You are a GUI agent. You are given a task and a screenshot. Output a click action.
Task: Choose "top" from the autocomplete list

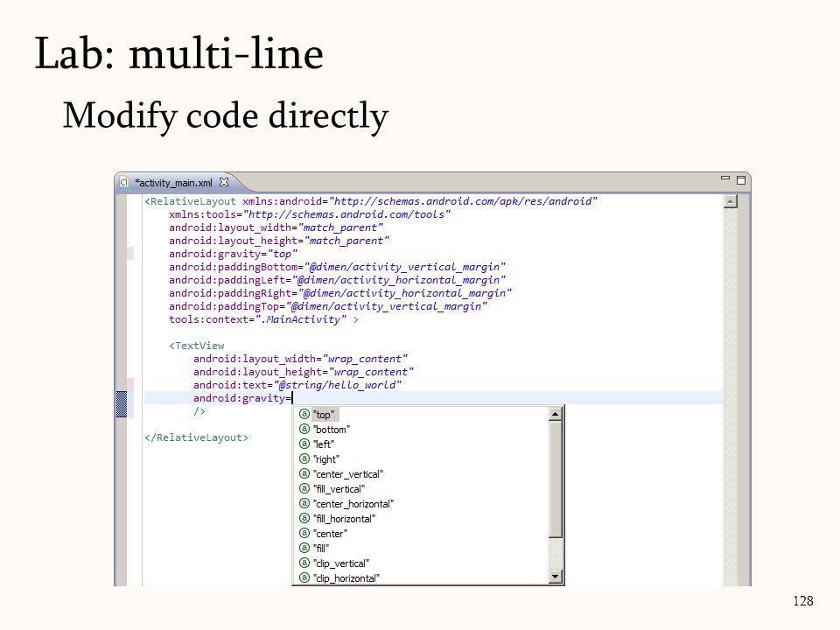coord(324,415)
